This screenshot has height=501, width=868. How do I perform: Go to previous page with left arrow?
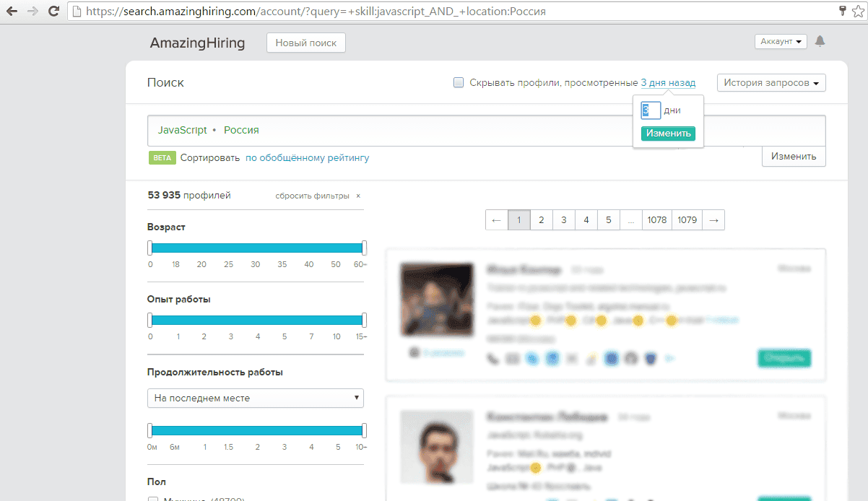496,220
